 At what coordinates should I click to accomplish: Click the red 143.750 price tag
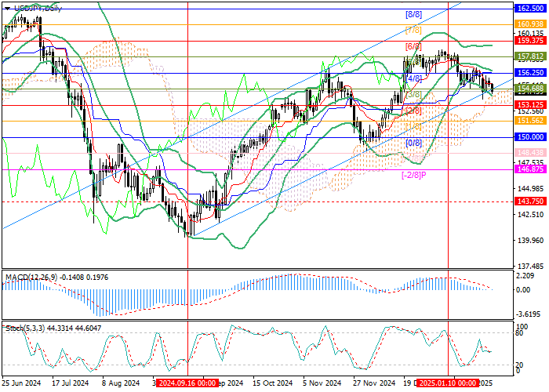click(x=529, y=201)
